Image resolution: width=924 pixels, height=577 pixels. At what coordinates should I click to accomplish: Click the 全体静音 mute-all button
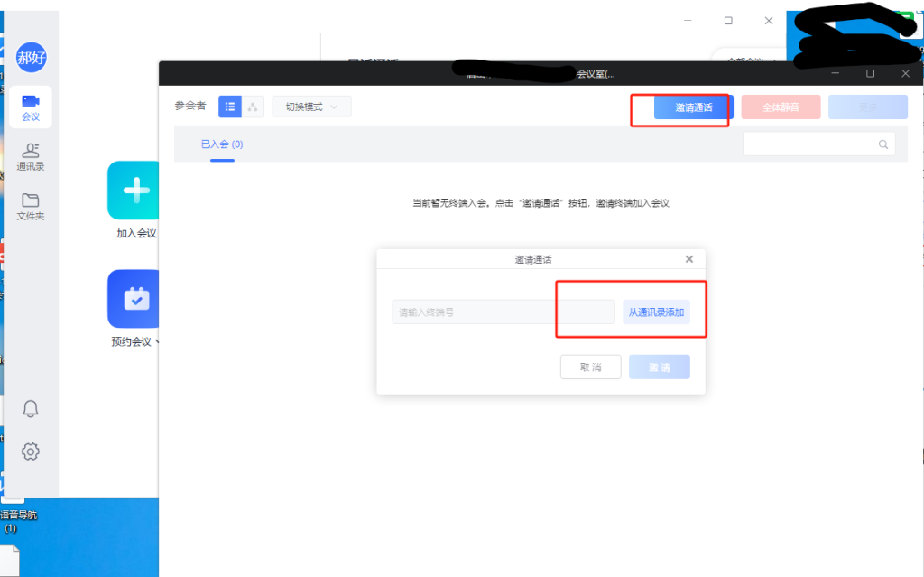781,107
